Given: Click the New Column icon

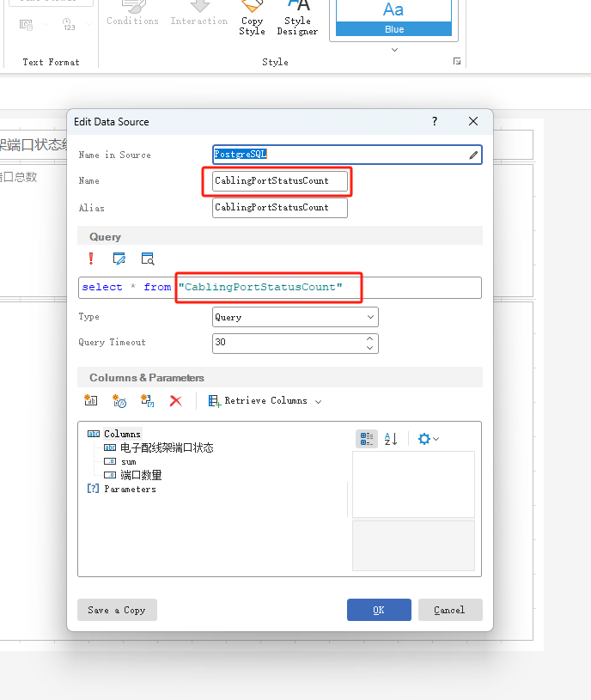Looking at the screenshot, I should (90, 400).
